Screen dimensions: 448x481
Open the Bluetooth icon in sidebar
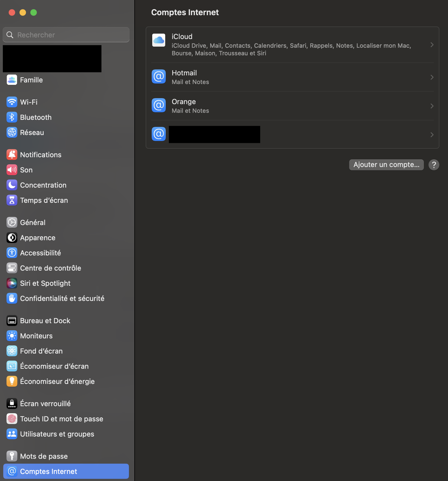pos(12,117)
